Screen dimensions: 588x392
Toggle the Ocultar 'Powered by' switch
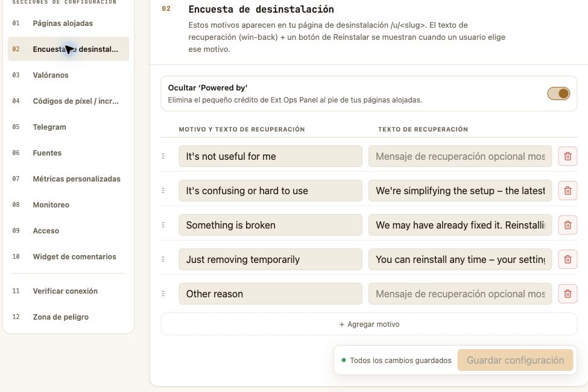tap(558, 93)
